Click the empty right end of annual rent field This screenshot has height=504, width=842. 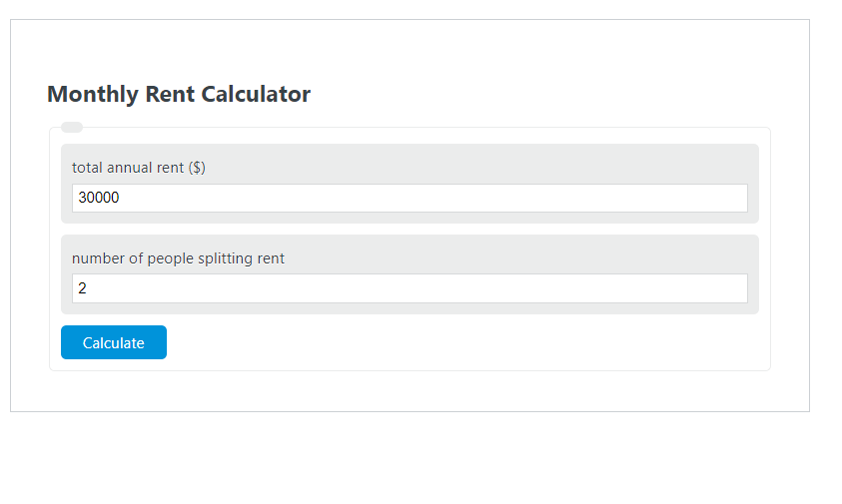click(x=699, y=198)
